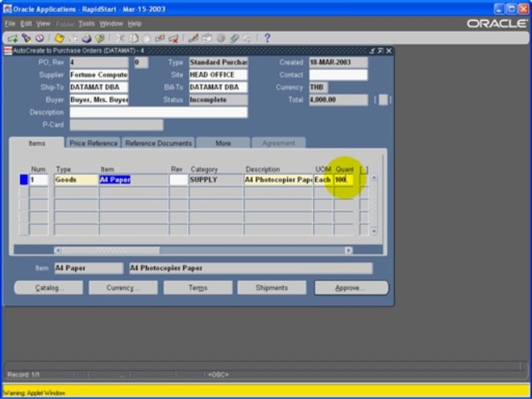The width and height of the screenshot is (532, 399).
Task: Click the Window Help question-mark icon
Action: (x=267, y=38)
